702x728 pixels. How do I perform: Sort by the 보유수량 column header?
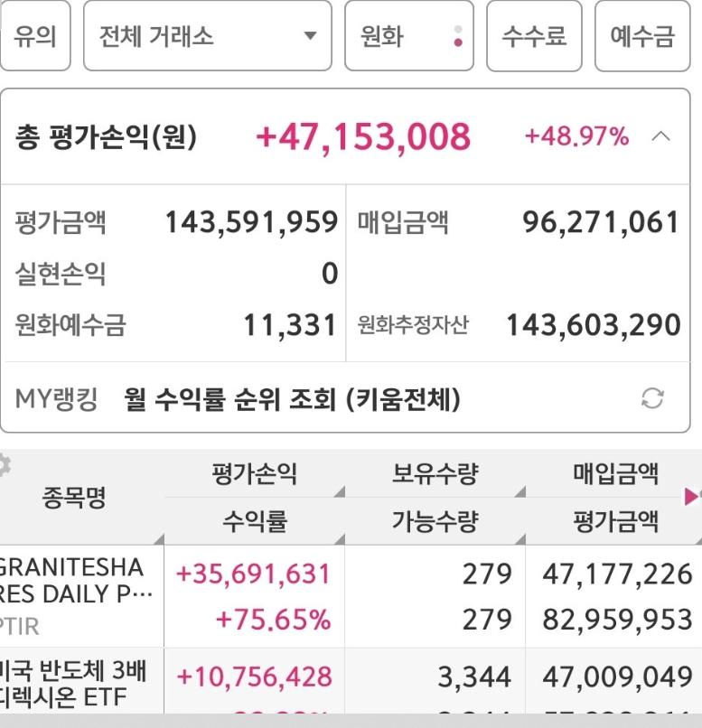[x=435, y=474]
